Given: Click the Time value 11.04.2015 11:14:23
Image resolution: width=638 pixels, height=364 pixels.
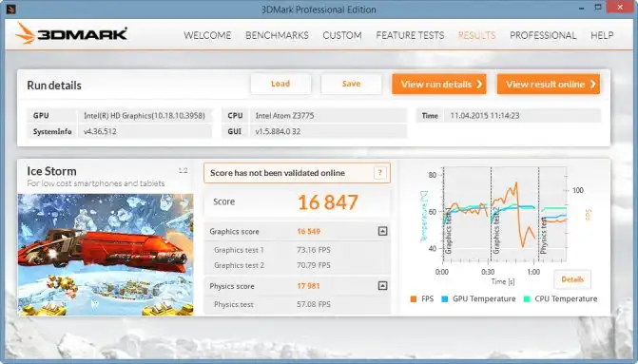Looking at the screenshot, I should [x=485, y=116].
